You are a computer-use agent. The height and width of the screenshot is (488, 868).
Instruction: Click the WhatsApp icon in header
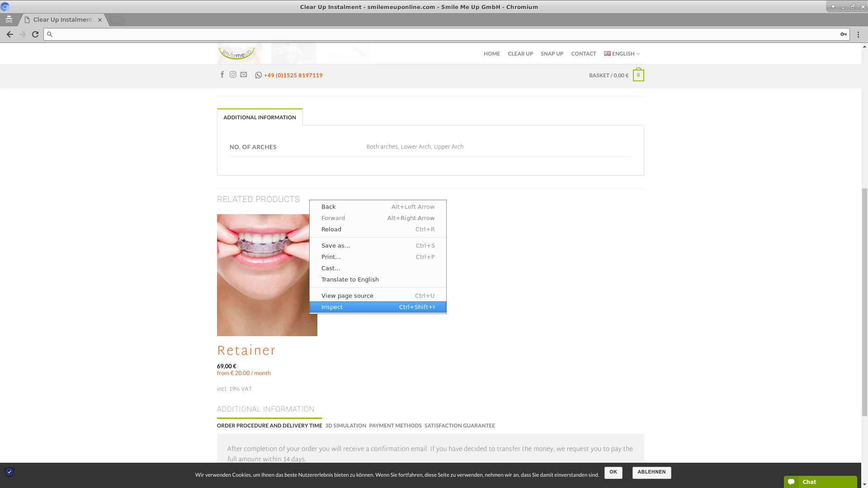(x=258, y=75)
